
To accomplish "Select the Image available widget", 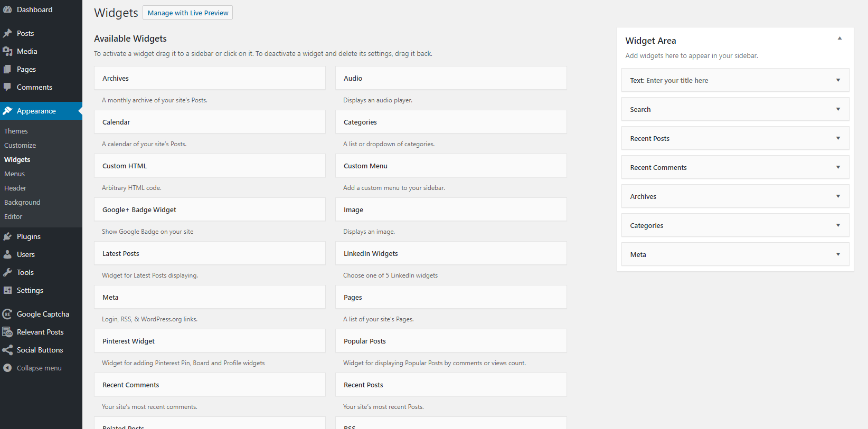I will coord(451,209).
